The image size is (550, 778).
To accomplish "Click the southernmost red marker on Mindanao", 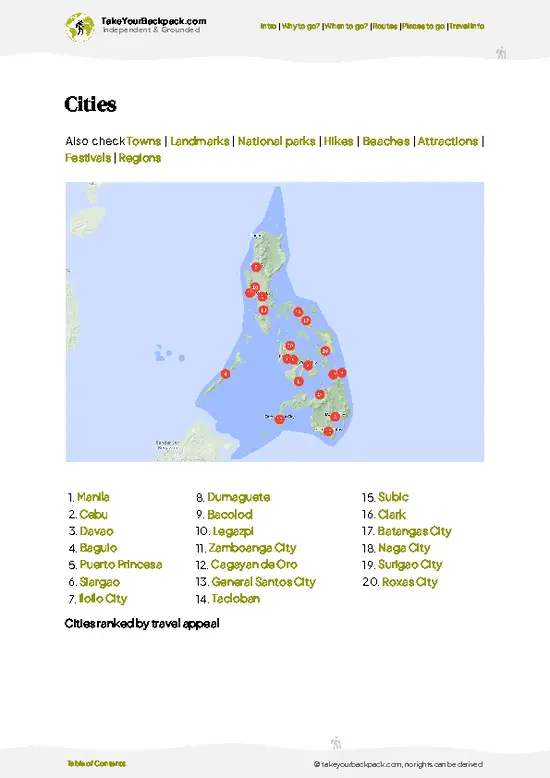I will click(328, 432).
